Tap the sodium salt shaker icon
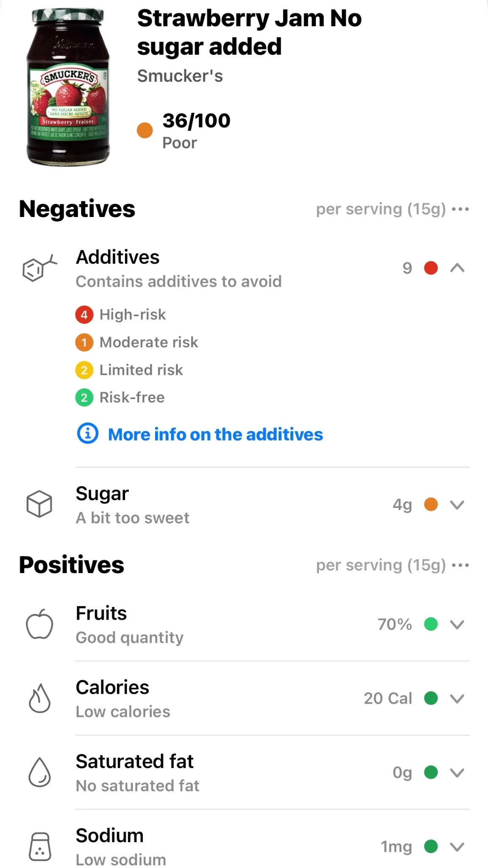This screenshot has height=868, width=488. coord(40,846)
